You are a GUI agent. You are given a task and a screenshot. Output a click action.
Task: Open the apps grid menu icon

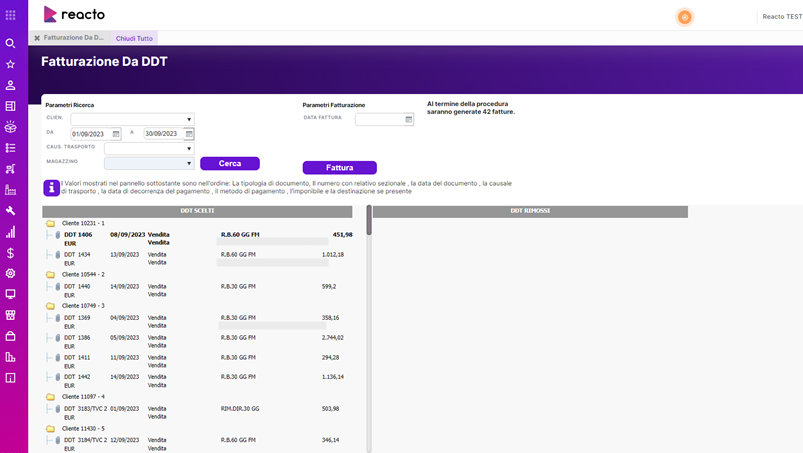tap(10, 15)
